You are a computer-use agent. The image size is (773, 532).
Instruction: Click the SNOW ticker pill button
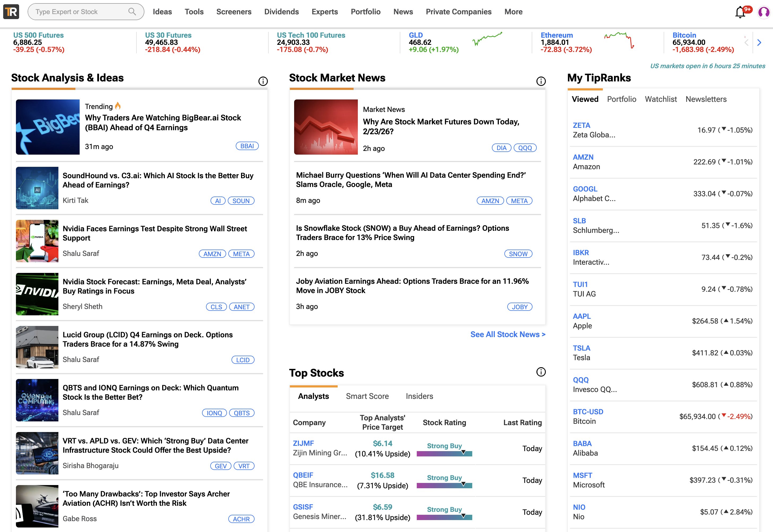point(518,254)
